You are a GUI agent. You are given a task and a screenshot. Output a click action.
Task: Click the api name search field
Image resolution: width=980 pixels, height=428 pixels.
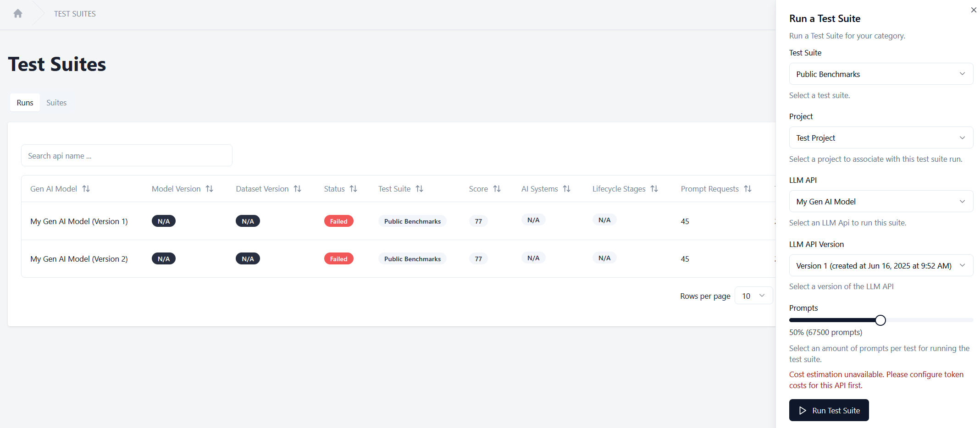[127, 155]
